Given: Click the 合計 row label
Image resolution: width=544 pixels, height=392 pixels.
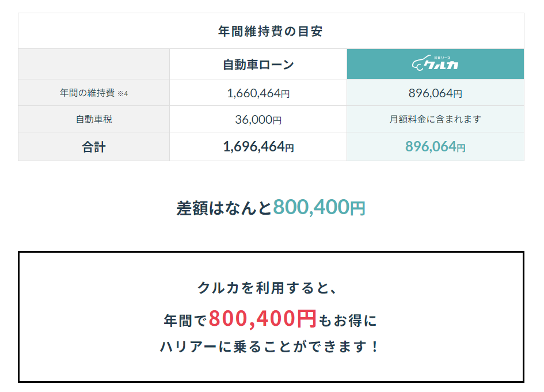Looking at the screenshot, I should (x=94, y=147).
